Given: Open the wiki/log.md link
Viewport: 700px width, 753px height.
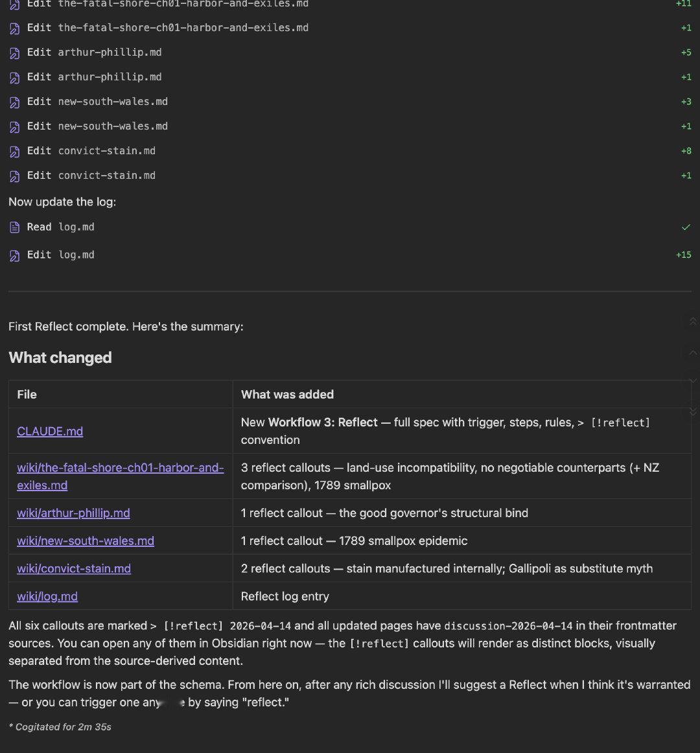Looking at the screenshot, I should tap(47, 597).
